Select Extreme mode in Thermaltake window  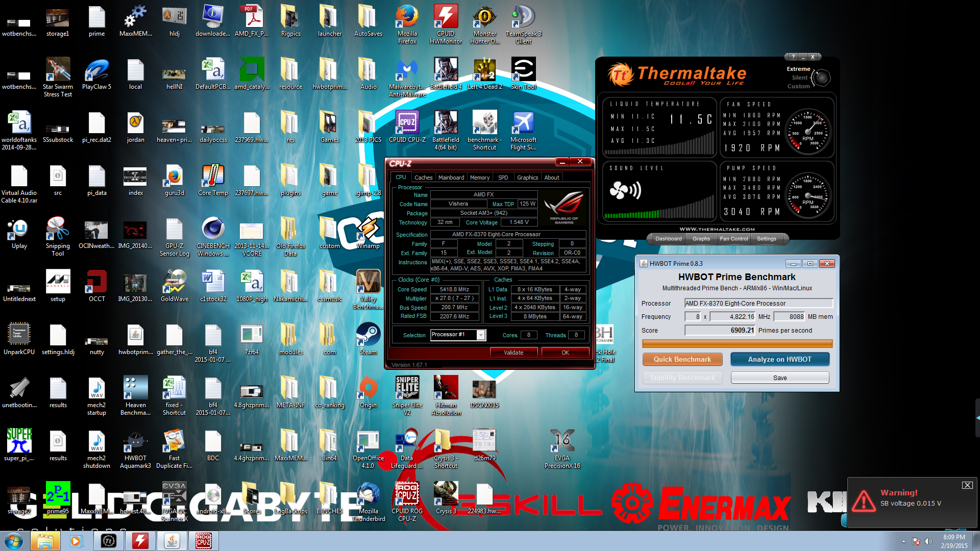(x=798, y=69)
